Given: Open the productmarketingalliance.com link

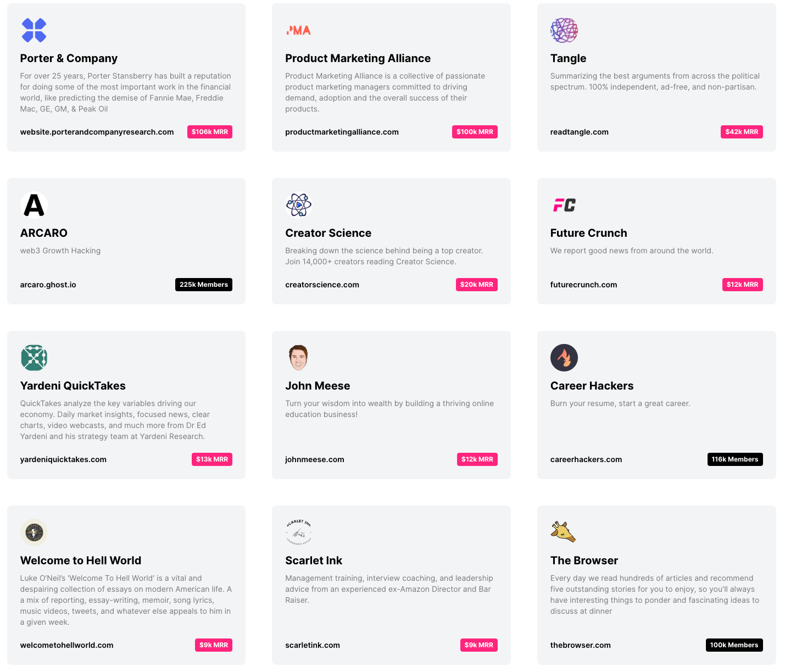Looking at the screenshot, I should pos(342,132).
